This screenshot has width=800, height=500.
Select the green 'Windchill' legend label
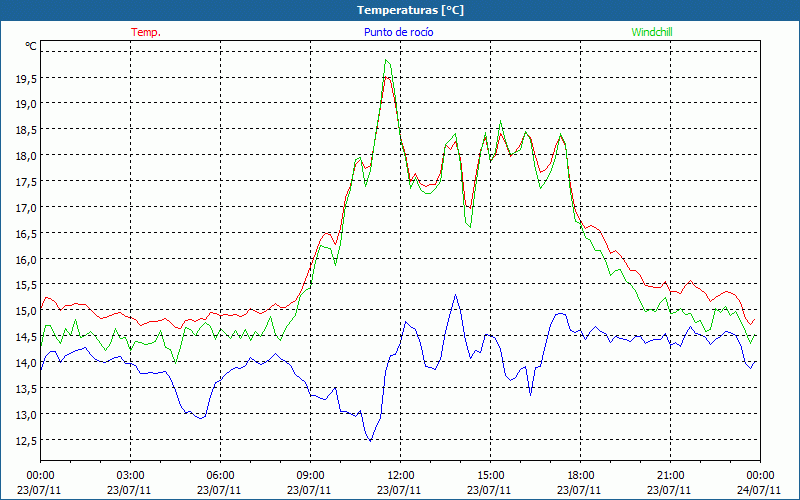[652, 32]
